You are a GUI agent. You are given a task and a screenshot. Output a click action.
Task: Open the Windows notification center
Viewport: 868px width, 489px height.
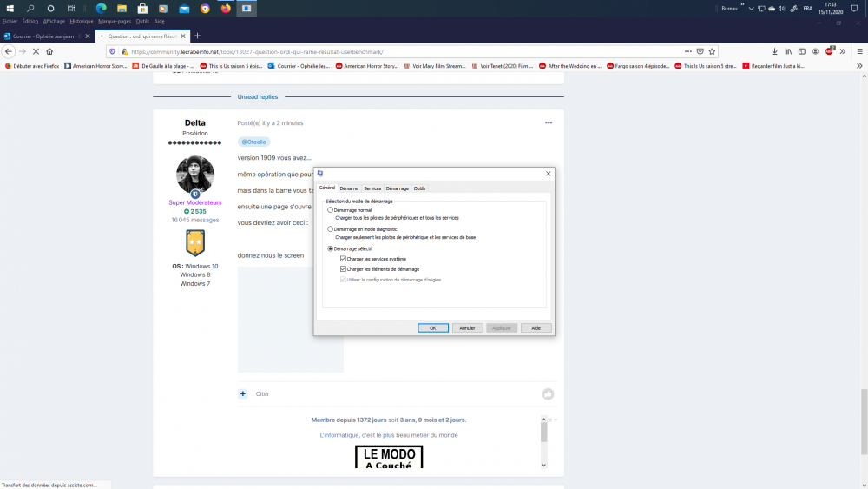[x=854, y=9]
